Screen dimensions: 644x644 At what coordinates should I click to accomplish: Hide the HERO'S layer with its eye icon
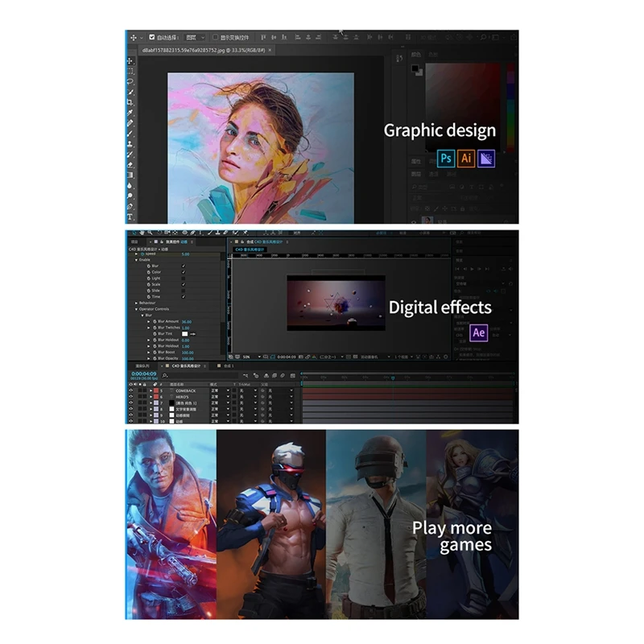click(131, 397)
